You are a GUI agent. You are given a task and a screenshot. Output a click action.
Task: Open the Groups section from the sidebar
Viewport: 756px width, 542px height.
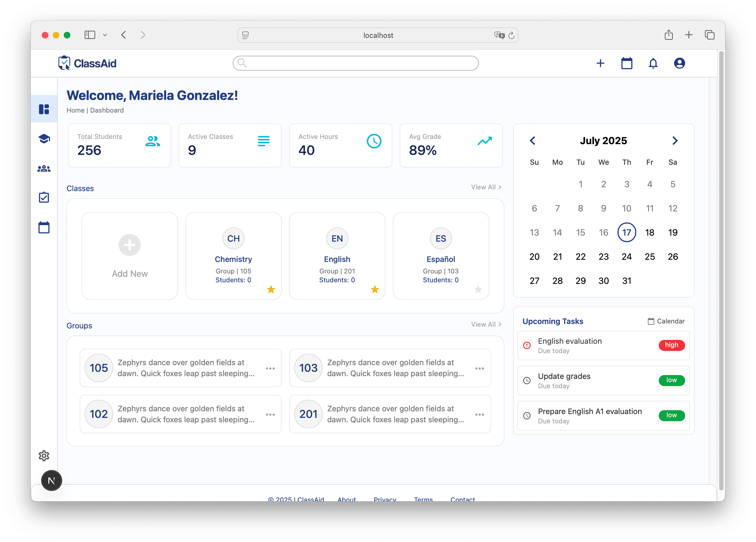tap(44, 168)
